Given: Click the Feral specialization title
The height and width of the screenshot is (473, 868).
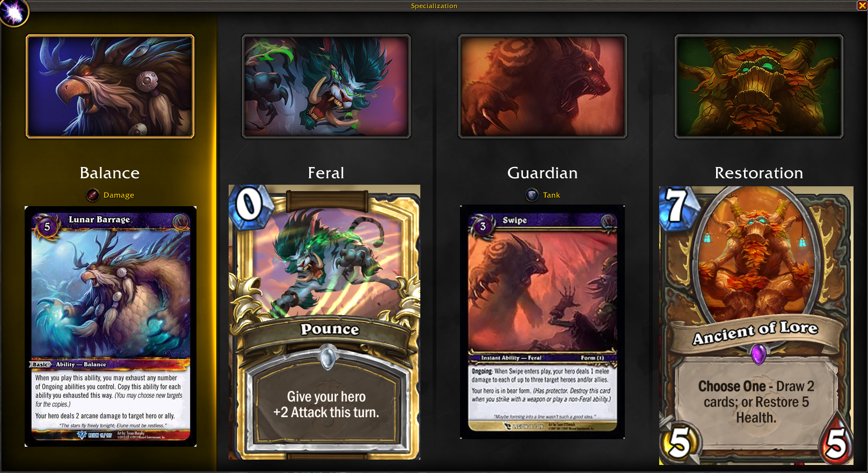Looking at the screenshot, I should [x=326, y=173].
